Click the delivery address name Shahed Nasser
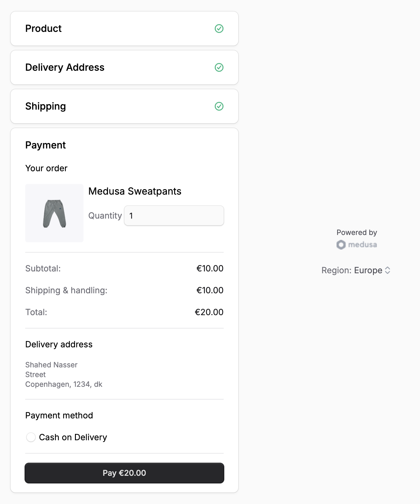The height and width of the screenshot is (504, 420). 51,365
